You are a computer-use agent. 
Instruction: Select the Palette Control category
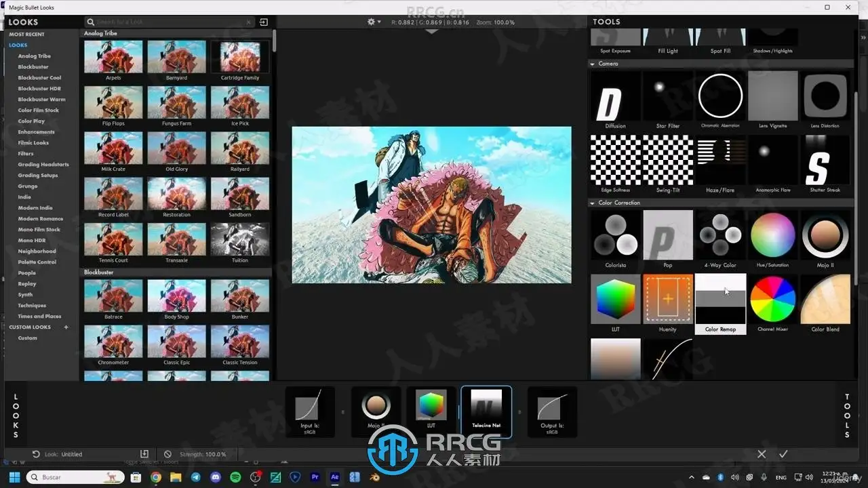pyautogui.click(x=37, y=262)
